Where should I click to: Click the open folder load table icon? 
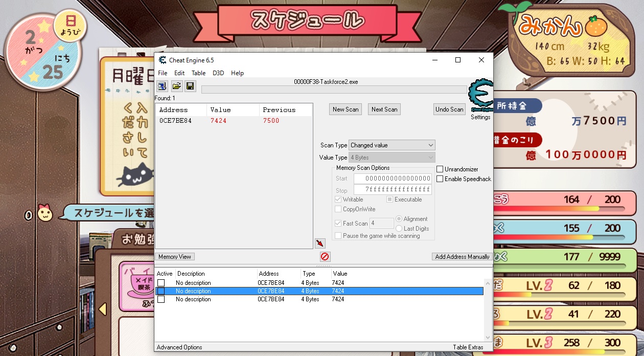177,86
